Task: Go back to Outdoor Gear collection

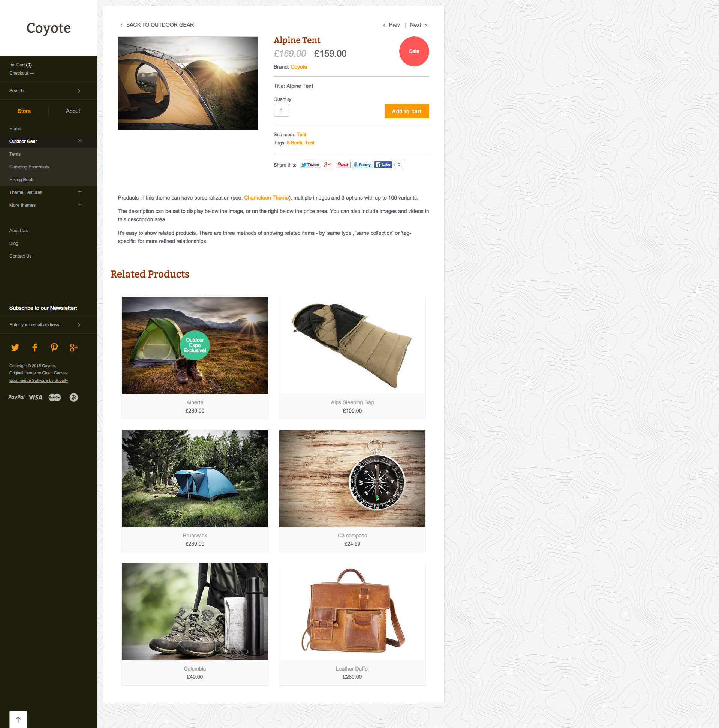Action: click(157, 25)
